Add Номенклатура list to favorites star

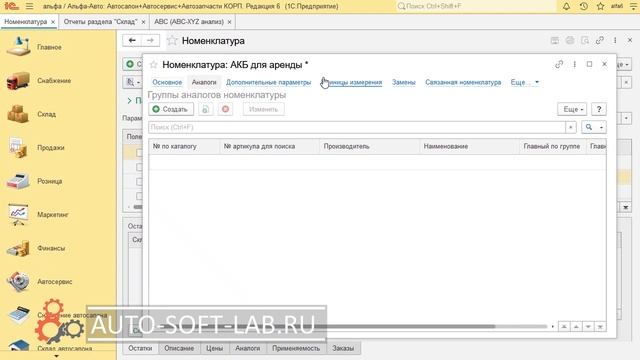(x=172, y=40)
